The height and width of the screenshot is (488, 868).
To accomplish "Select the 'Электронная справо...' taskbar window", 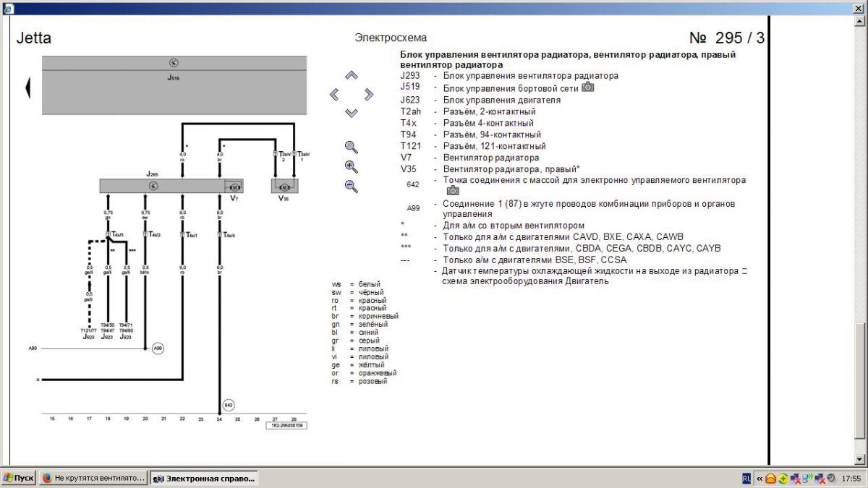I will tap(205, 478).
